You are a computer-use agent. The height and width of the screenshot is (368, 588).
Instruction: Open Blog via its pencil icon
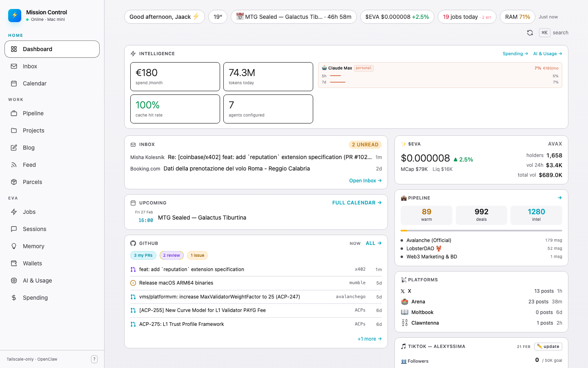coord(14,148)
